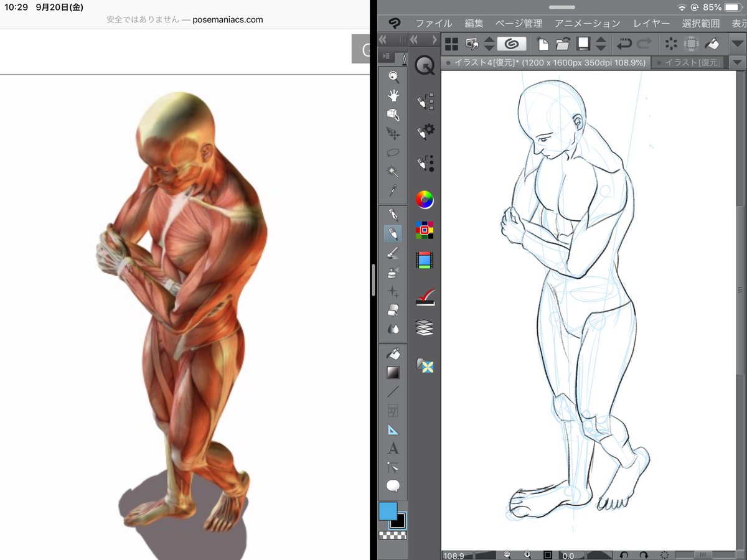The height and width of the screenshot is (560, 747).
Task: Select the Frame border tool
Action: point(393,411)
